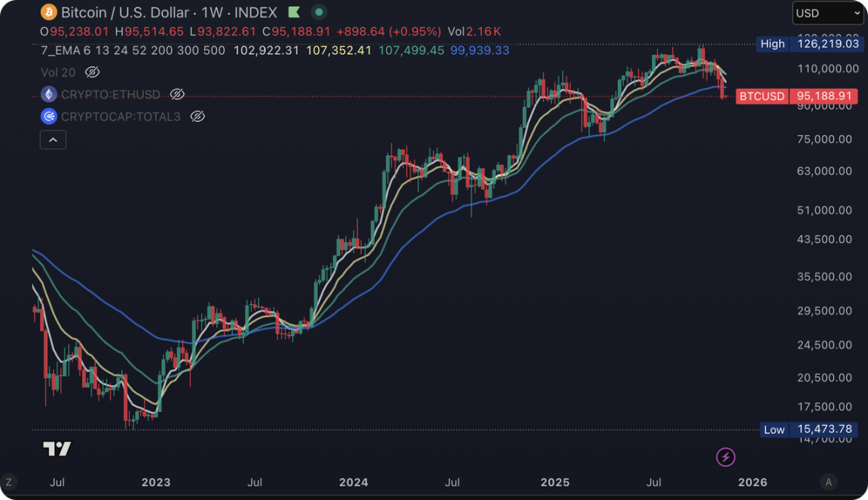Show the Vol 20 indicator
This screenshot has width=868, height=500.
[92, 72]
